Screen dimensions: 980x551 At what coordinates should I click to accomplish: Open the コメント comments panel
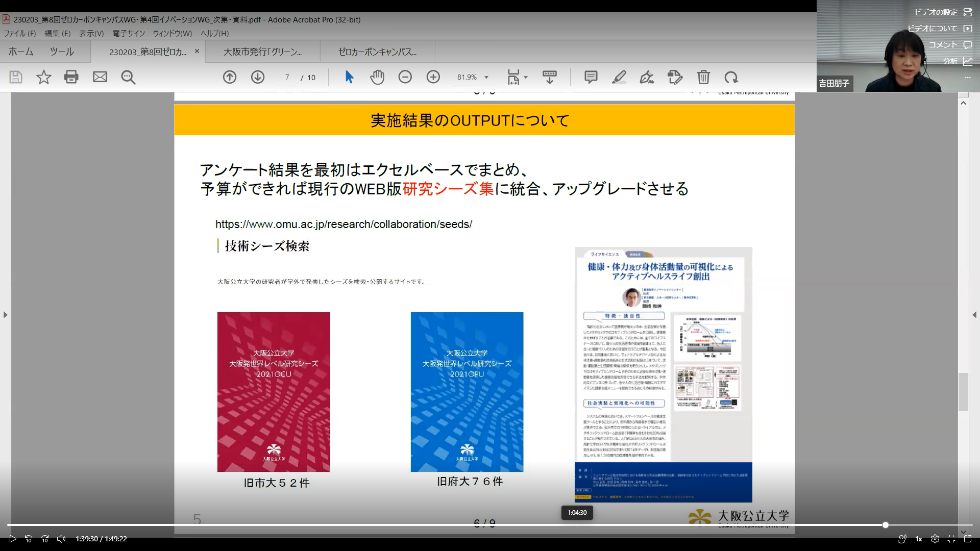click(x=950, y=45)
